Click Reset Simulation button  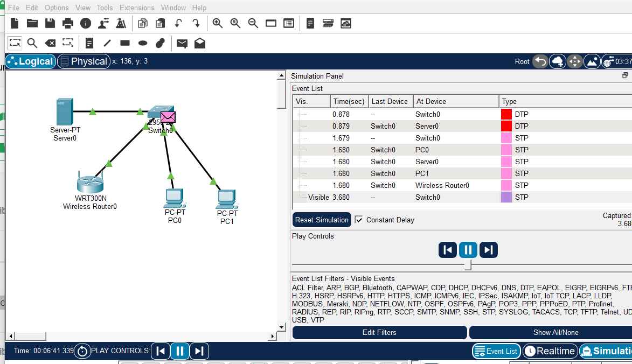322,220
